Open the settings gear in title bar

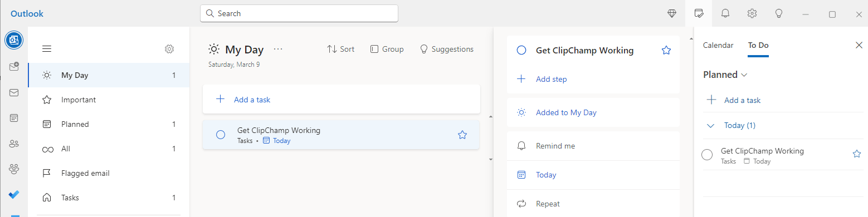(752, 13)
